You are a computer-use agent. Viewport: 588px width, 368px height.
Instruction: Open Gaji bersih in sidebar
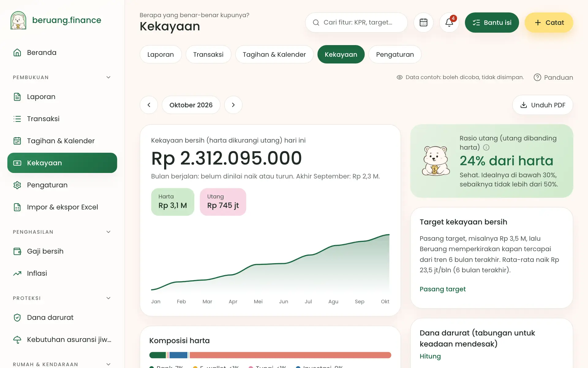[62, 251]
